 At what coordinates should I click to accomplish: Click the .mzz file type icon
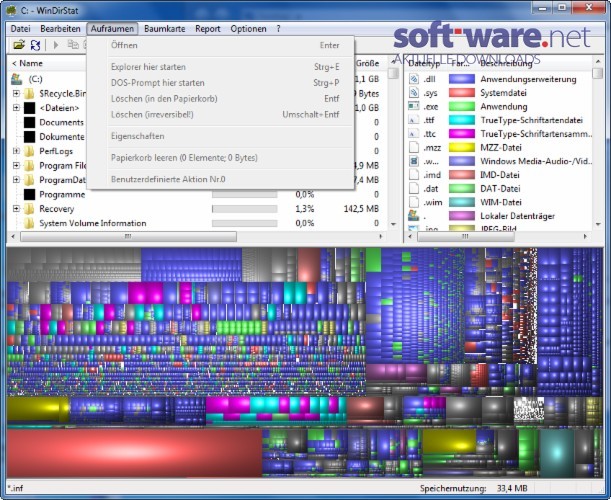(413, 147)
